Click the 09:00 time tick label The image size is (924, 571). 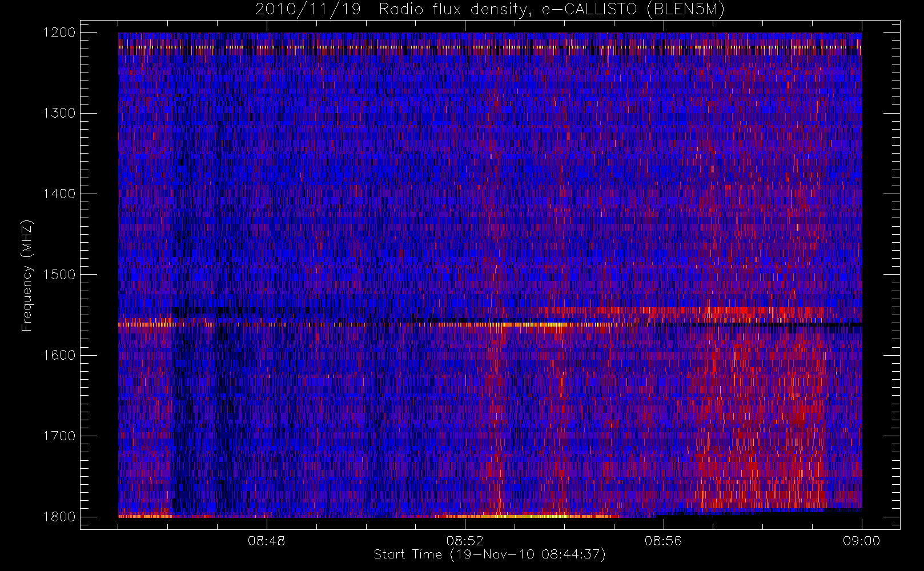861,541
